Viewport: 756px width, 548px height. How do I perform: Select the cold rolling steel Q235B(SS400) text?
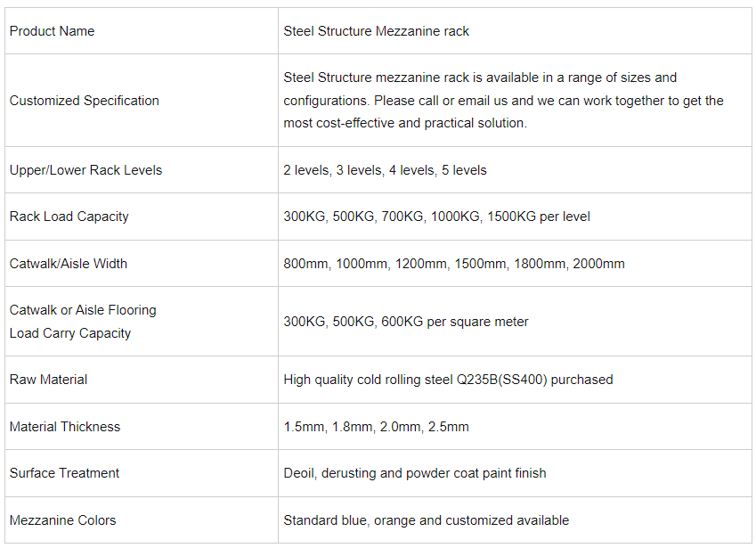(448, 380)
